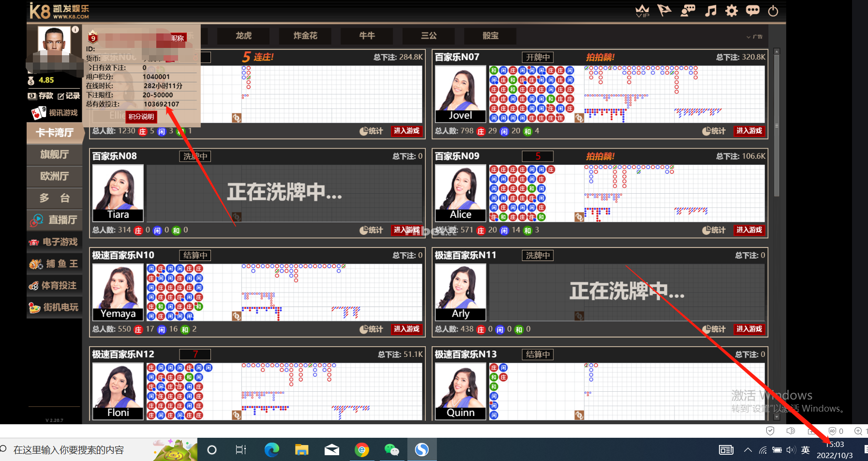Viewport: 868px width, 461px height.
Task: Open customer service agent chat icon
Action: 688,11
